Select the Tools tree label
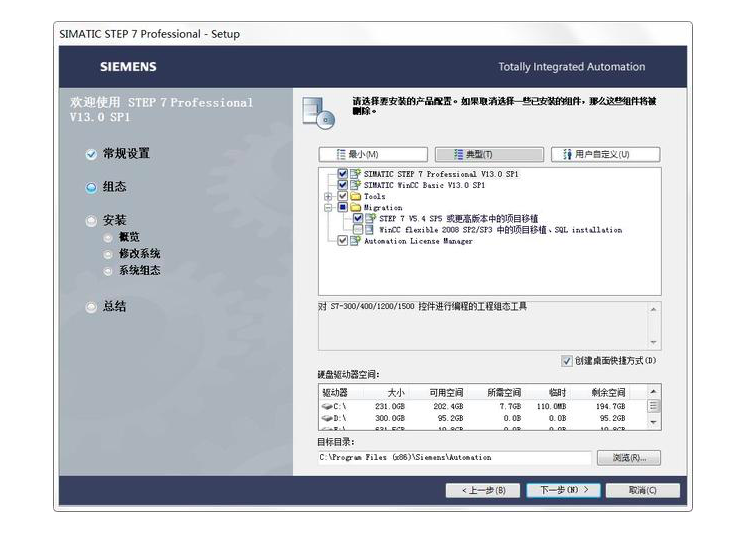 pos(374,196)
